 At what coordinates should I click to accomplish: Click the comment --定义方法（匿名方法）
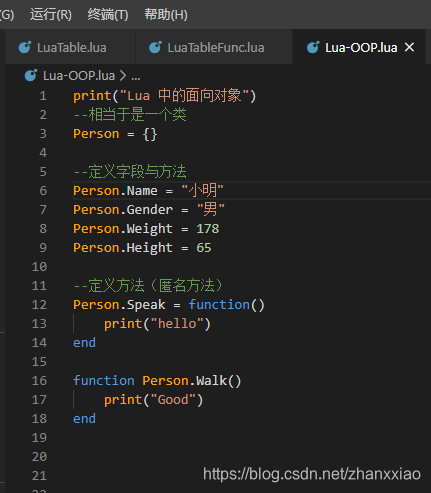[148, 286]
